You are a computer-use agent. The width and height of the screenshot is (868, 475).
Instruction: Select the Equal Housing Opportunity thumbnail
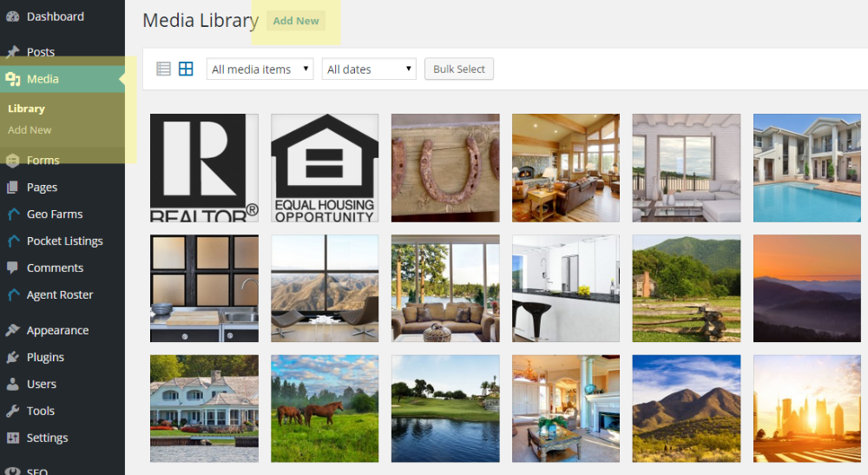tap(325, 168)
